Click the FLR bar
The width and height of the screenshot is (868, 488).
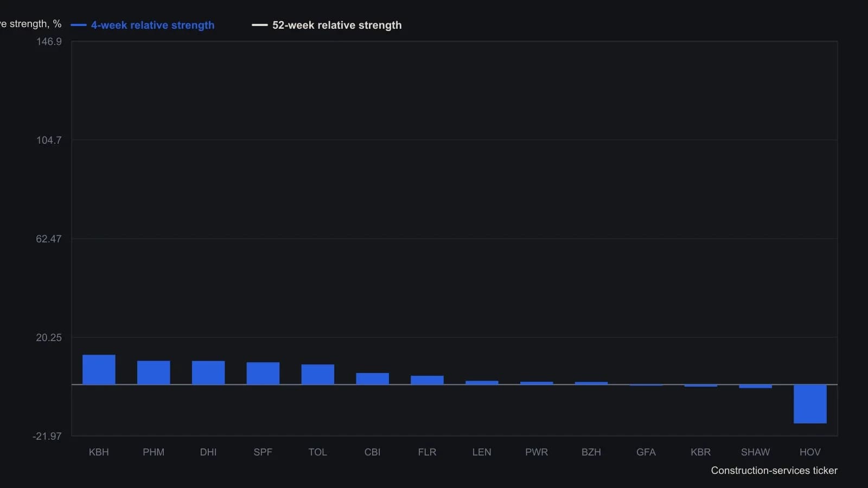point(427,380)
